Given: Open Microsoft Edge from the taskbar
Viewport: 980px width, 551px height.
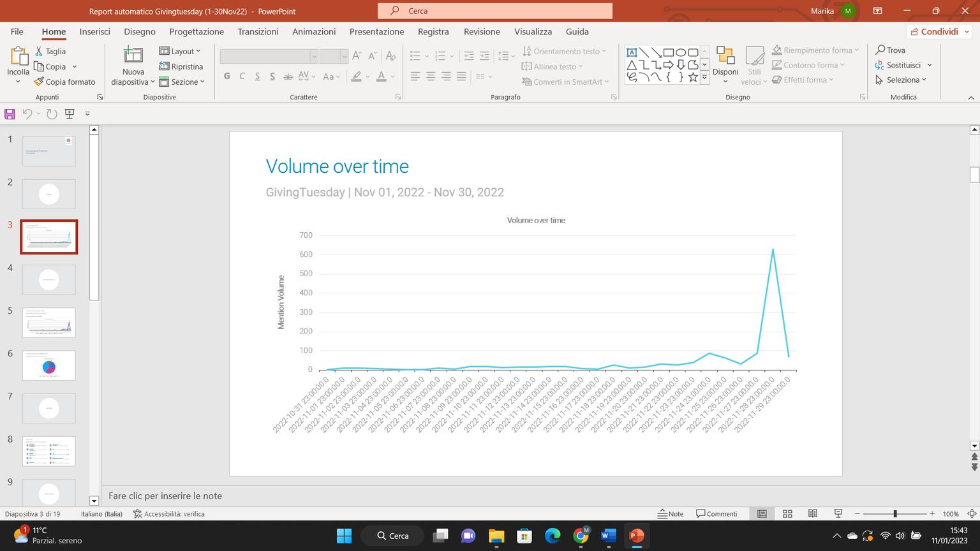Looking at the screenshot, I should 553,536.
